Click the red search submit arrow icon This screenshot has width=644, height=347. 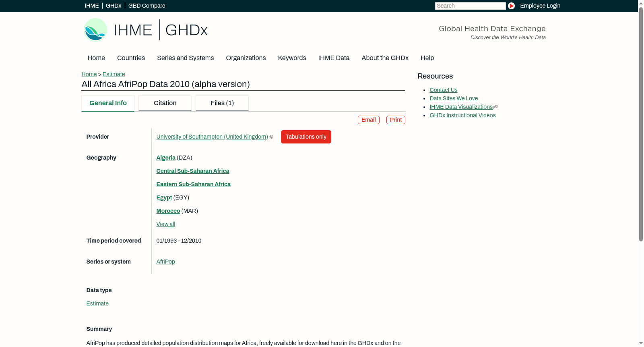pos(511,6)
